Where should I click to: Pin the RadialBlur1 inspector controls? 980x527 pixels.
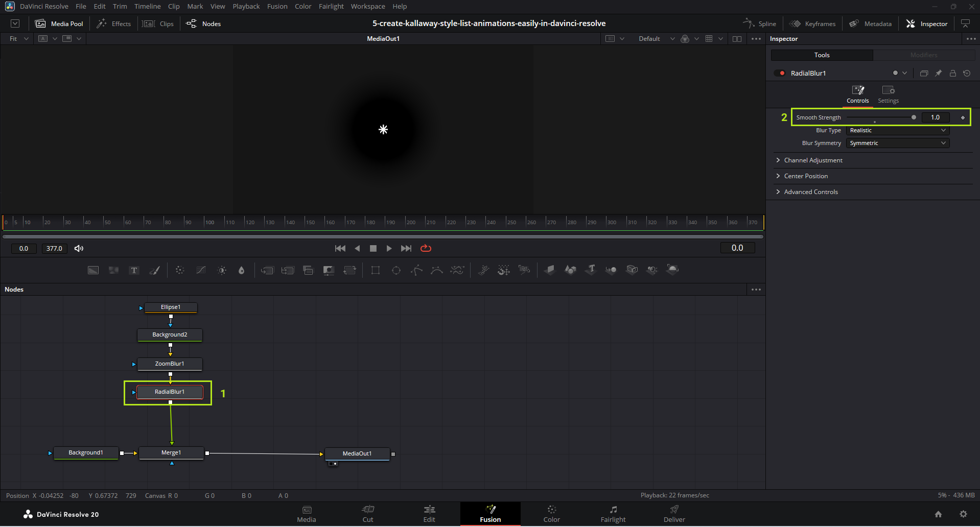[938, 73]
